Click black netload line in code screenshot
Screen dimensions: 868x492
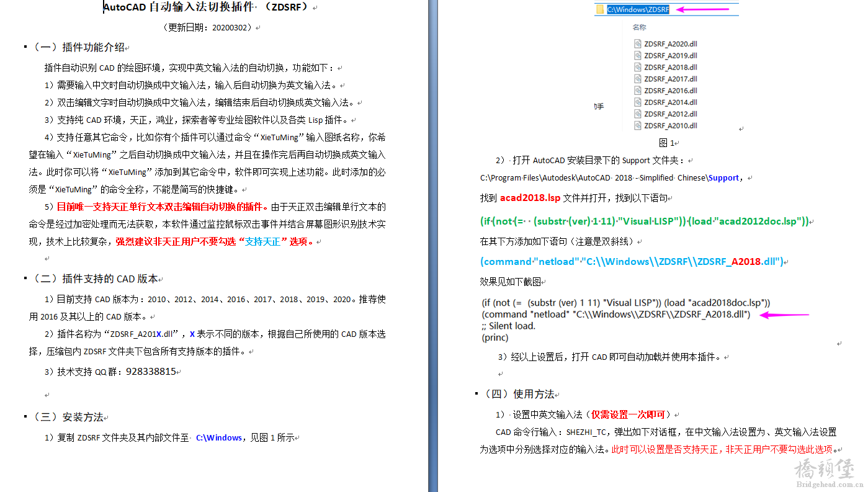click(x=616, y=315)
